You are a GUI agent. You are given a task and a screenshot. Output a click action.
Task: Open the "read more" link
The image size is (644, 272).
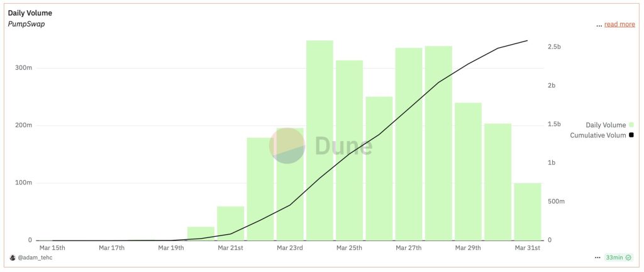(619, 25)
